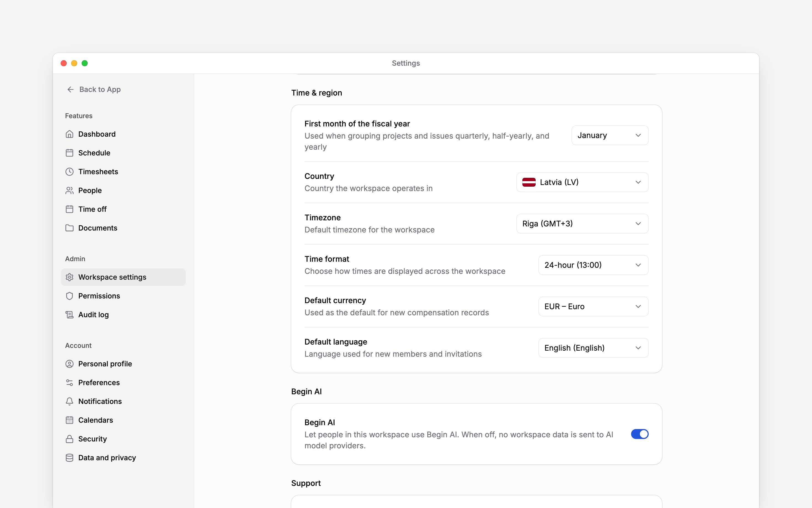Click the Timesheets clock icon
This screenshot has width=812, height=508.
click(x=70, y=172)
